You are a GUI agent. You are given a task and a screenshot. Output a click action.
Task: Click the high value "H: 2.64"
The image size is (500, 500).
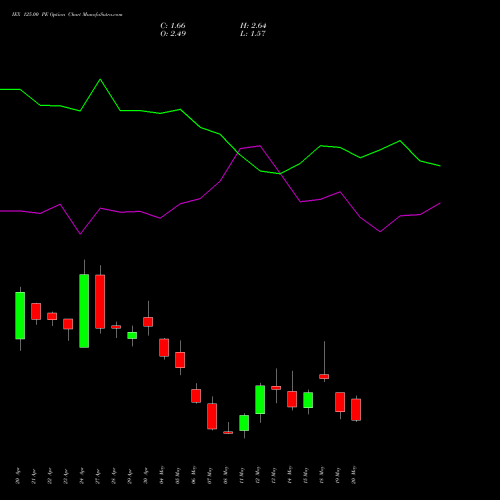pos(253,26)
